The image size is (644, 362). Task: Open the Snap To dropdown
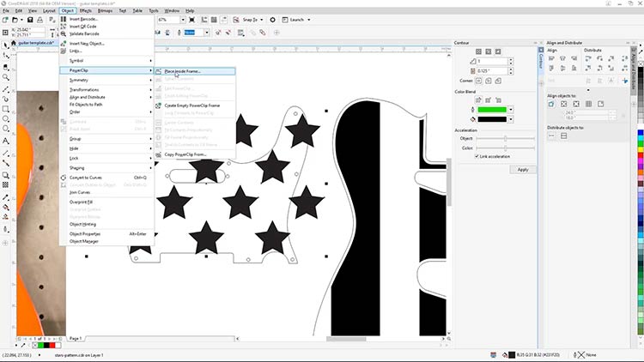coord(262,20)
